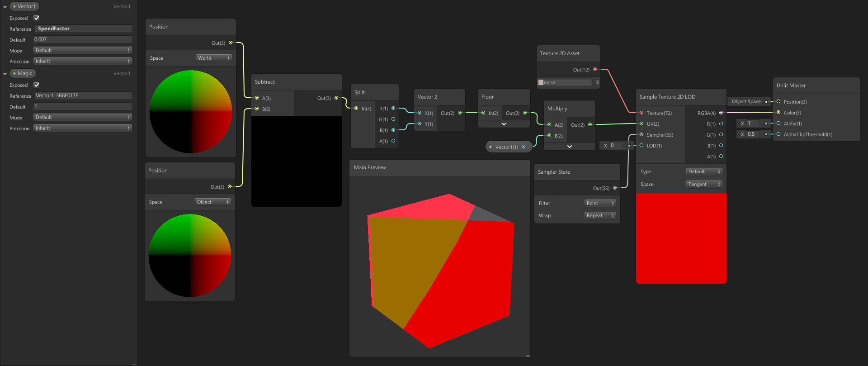Click the Sample Texture RGBA(4) output port
The image size is (868, 366).
[x=721, y=113]
